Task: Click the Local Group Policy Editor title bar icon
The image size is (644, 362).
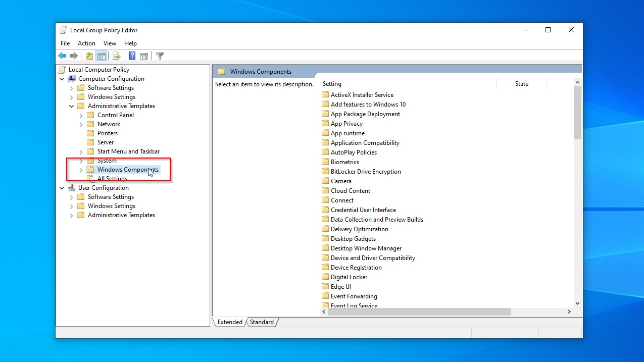Action: 64,30
